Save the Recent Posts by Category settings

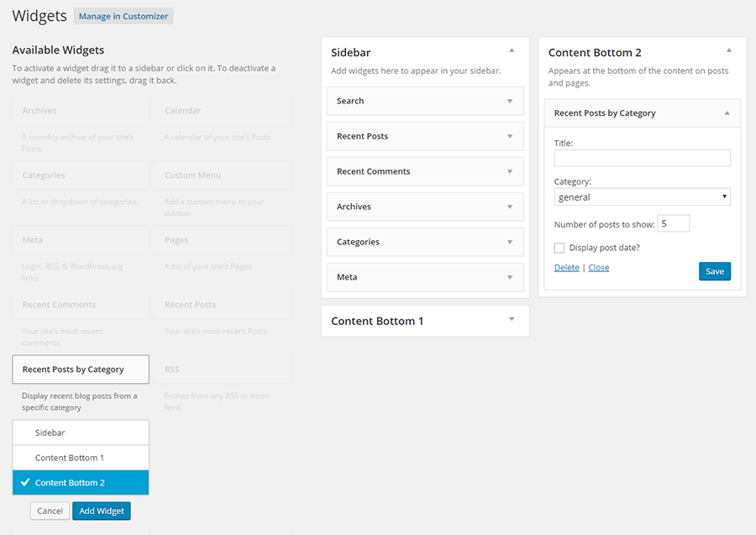(714, 270)
